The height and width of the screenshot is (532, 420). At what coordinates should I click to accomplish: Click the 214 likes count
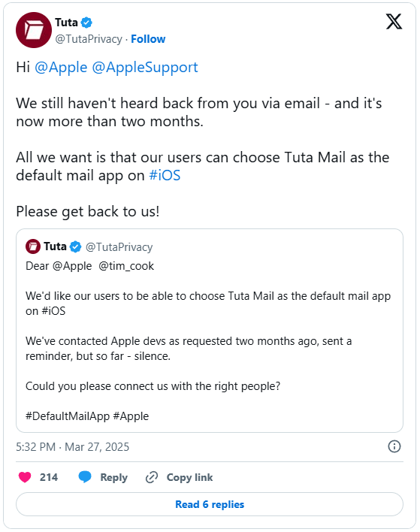[49, 477]
